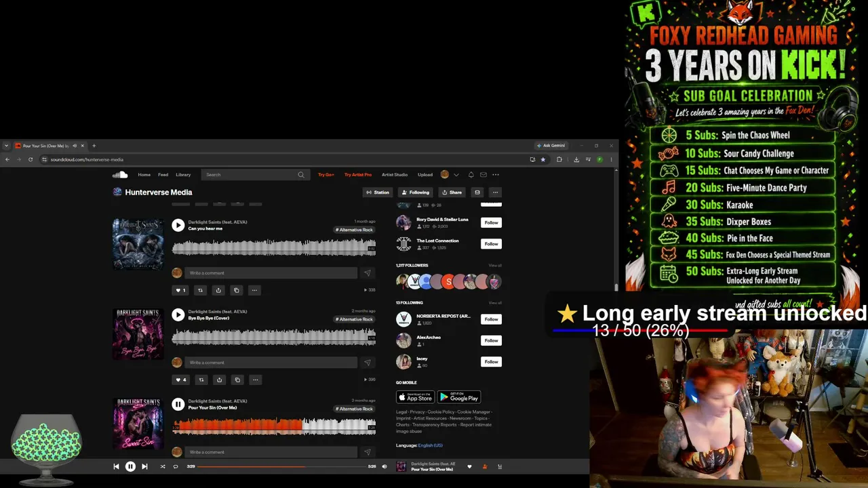Start the Hunterverse Media Station
The image size is (868, 488).
click(x=378, y=192)
